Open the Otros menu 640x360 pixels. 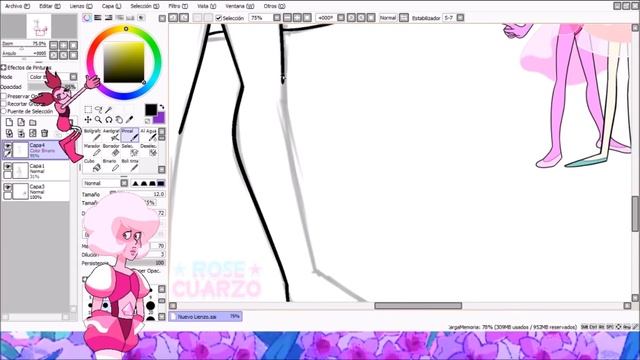click(274, 6)
